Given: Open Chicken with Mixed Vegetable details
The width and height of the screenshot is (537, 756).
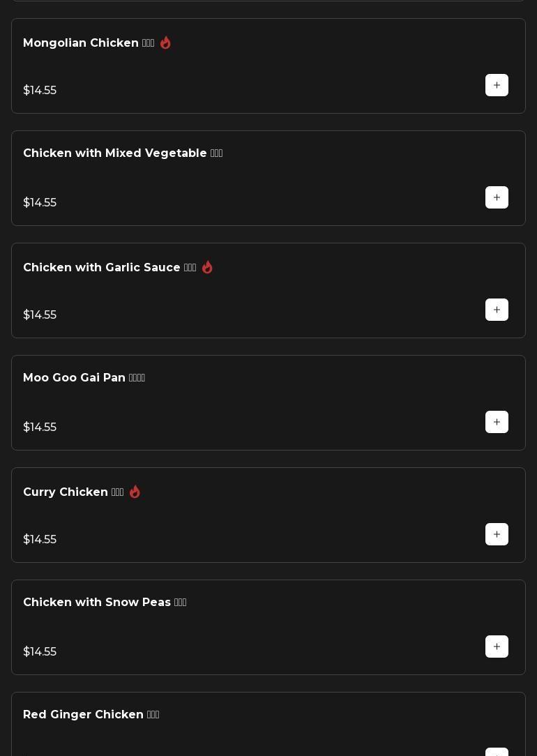Looking at the screenshot, I should click(x=115, y=153).
